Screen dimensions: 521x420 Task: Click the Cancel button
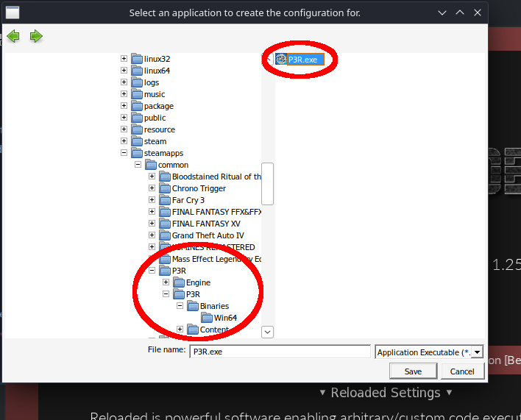[462, 371]
